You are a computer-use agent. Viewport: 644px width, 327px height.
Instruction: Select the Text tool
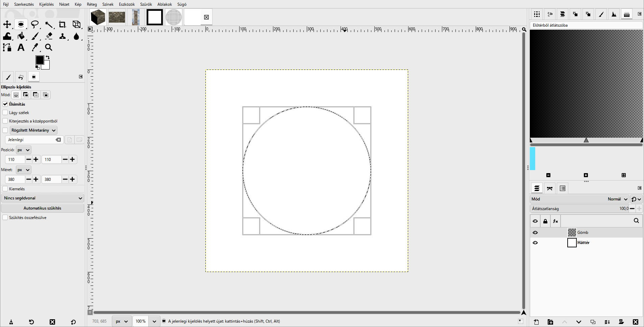point(21,48)
